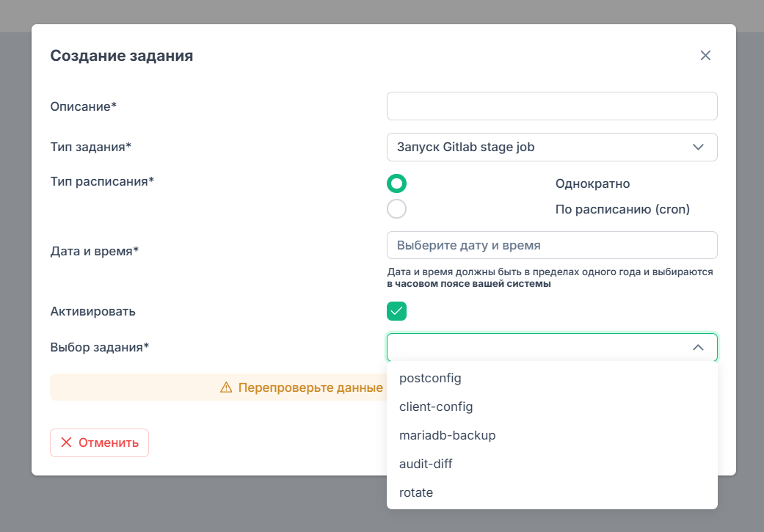Open the Запуск Gitlab stage job combo box
The width and height of the screenshot is (764, 532).
tap(552, 147)
